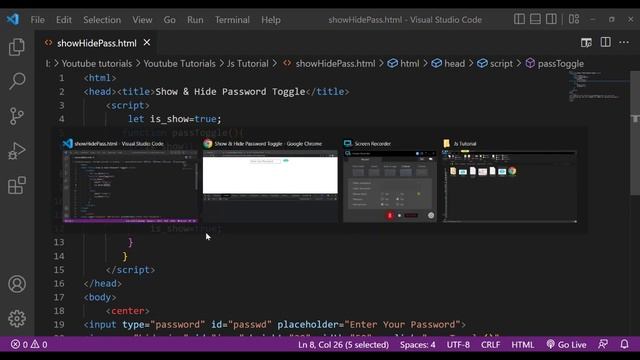
Task: Open the Search view in activity bar
Action: pos(17,81)
